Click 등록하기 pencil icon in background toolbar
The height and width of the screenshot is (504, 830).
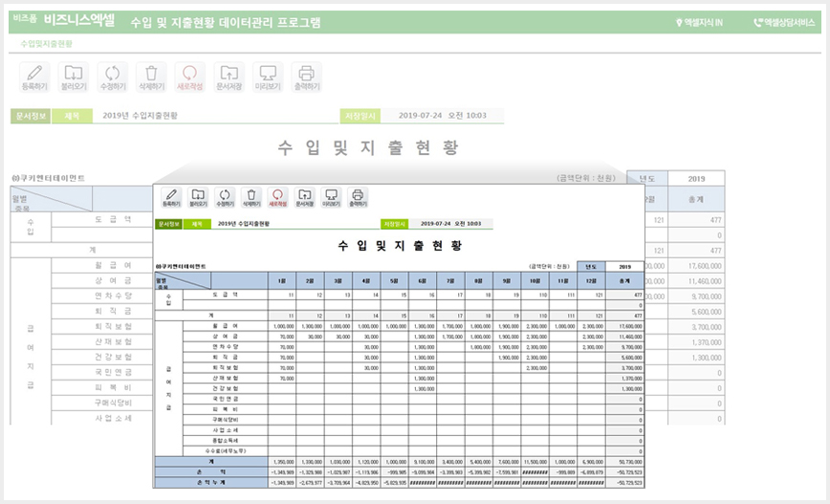pos(34,77)
